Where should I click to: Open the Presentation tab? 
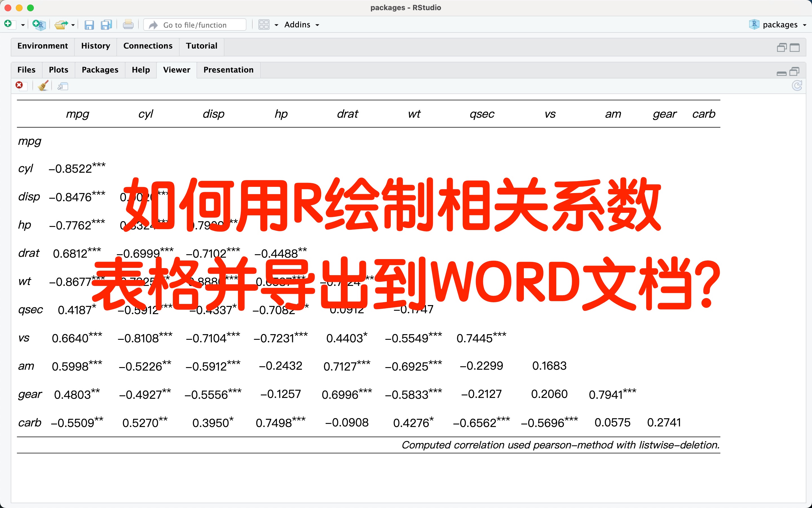click(228, 70)
